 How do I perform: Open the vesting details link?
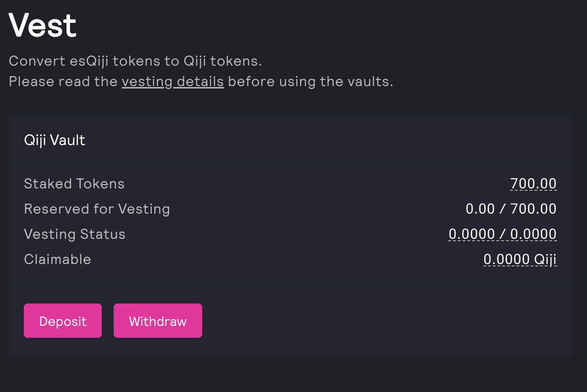pyautogui.click(x=173, y=82)
